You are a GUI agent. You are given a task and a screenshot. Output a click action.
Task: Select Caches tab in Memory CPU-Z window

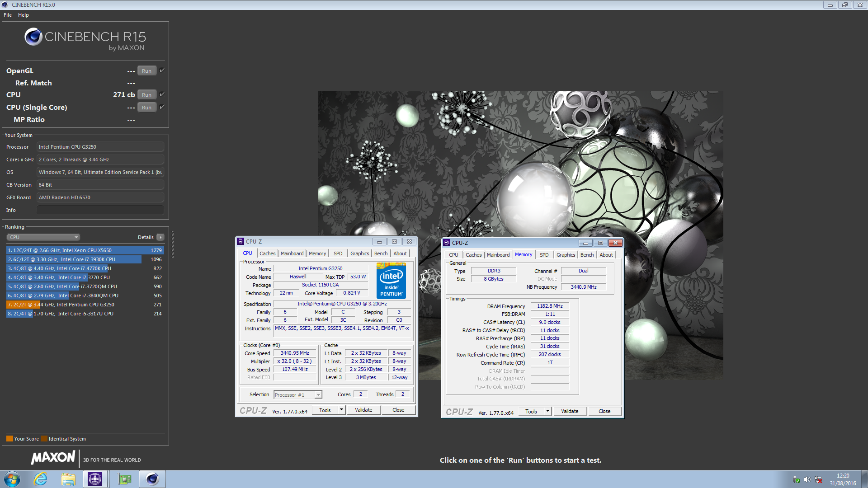pyautogui.click(x=474, y=255)
